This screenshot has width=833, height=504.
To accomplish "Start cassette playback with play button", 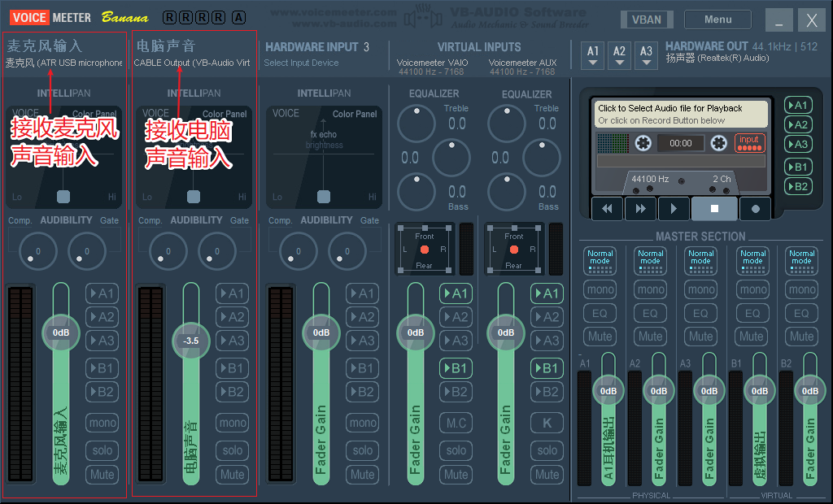I will click(674, 209).
